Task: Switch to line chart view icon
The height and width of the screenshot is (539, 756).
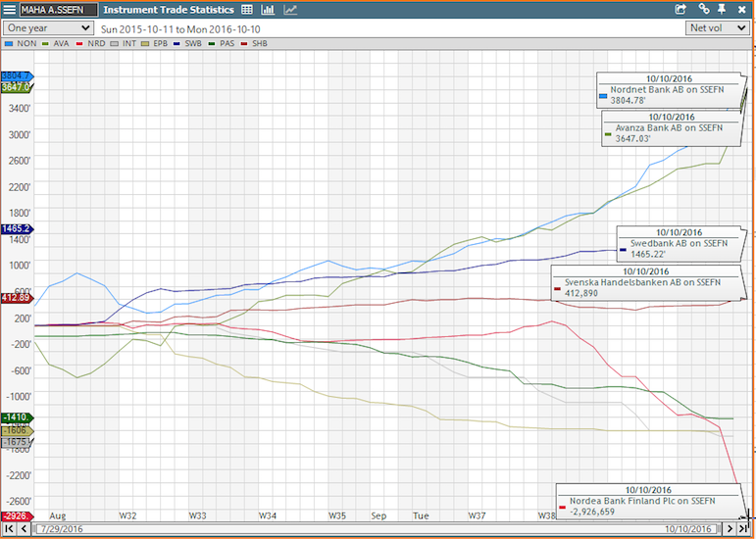Action: [x=290, y=10]
